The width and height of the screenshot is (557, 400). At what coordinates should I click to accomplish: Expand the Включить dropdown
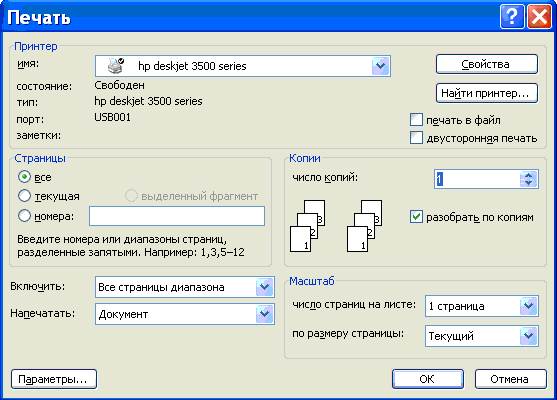coord(264,287)
